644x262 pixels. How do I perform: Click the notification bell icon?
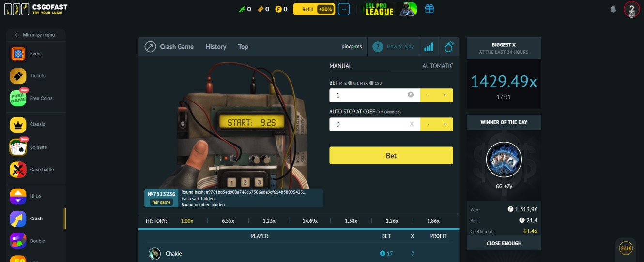tap(613, 9)
